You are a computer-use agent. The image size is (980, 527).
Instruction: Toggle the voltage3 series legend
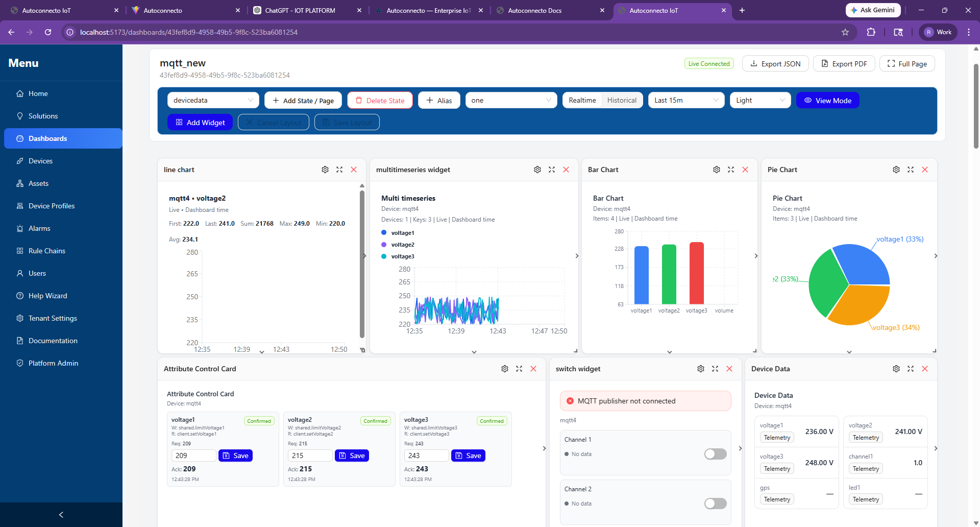tap(398, 256)
